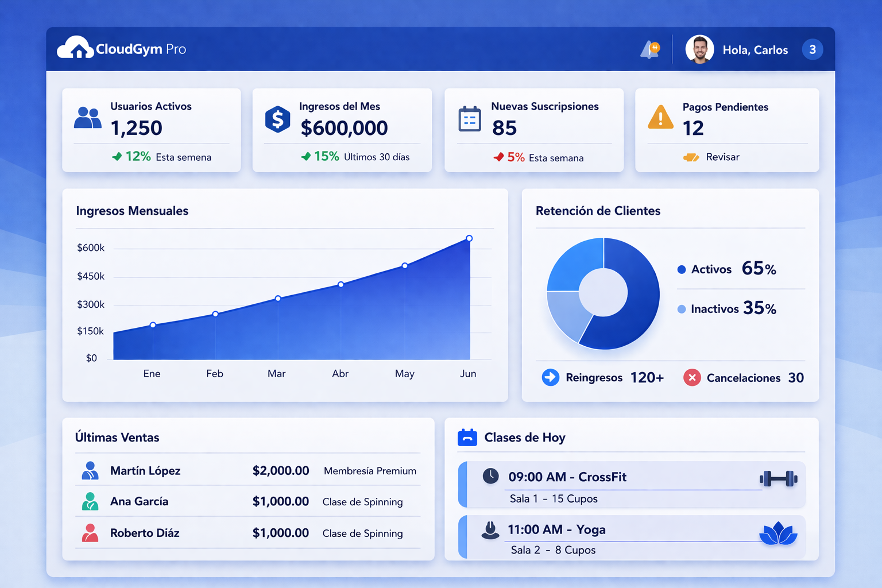Viewport: 882px width, 588px height.
Task: Select the Mar data point on chart
Action: click(x=278, y=299)
